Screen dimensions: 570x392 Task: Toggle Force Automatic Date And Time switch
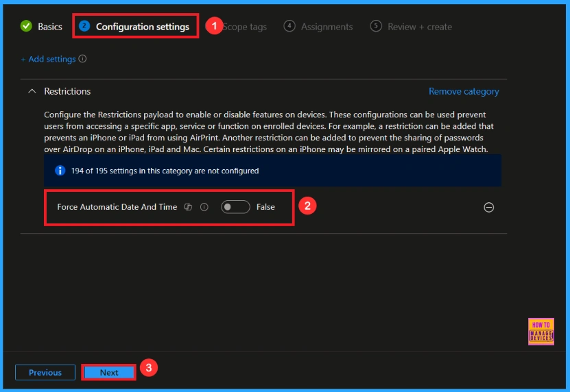(235, 207)
